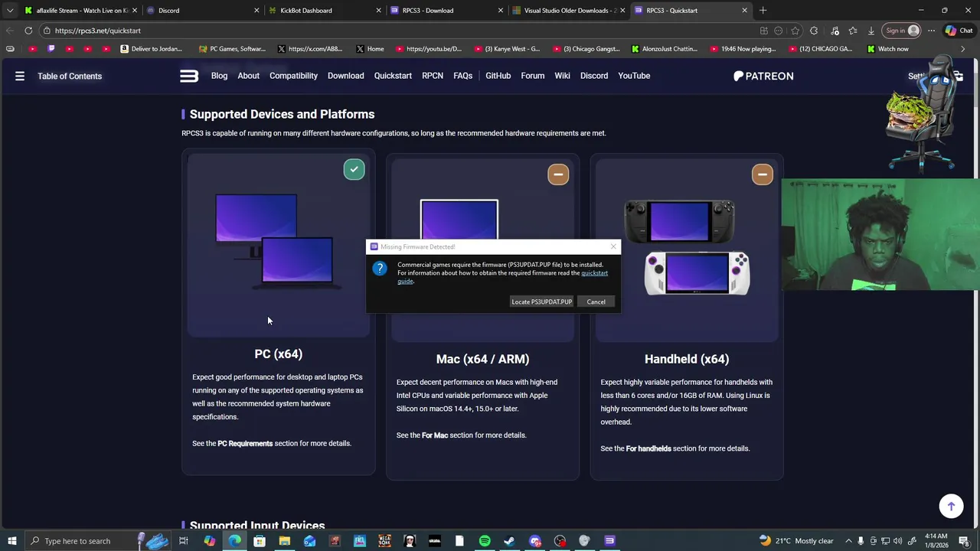The width and height of the screenshot is (980, 551).
Task: Click the Handheld card orange minus badge
Action: tap(762, 174)
